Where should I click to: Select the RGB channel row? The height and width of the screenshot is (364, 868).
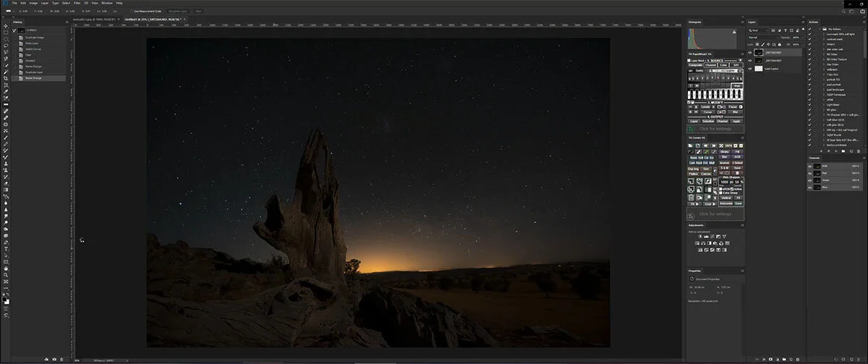pyautogui.click(x=835, y=166)
